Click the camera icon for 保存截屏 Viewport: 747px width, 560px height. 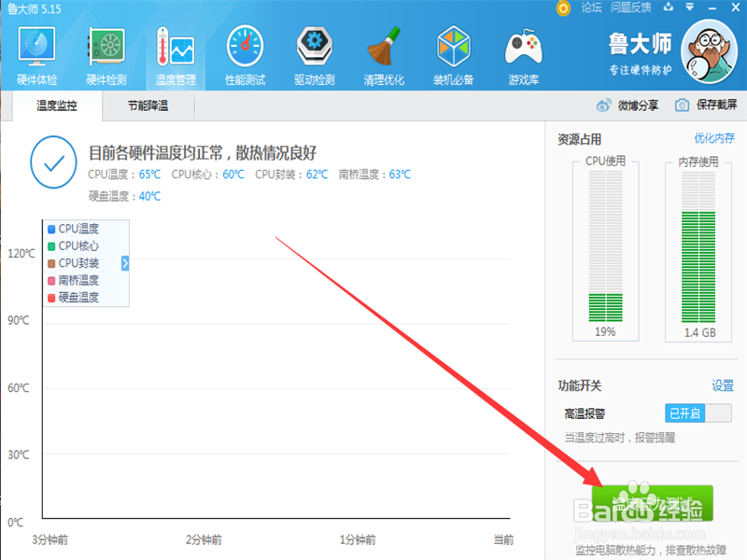coord(682,105)
